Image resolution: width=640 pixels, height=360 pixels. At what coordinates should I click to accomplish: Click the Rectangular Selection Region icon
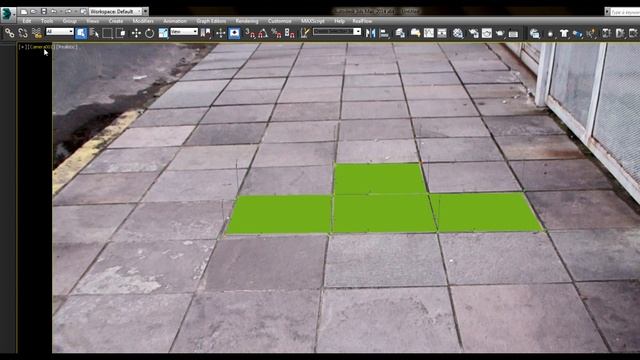click(x=107, y=33)
